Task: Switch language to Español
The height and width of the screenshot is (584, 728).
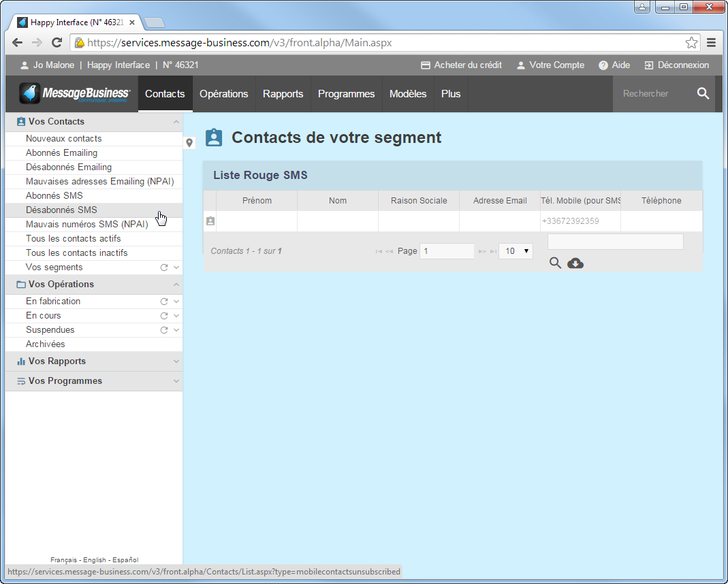Action: tap(125, 560)
